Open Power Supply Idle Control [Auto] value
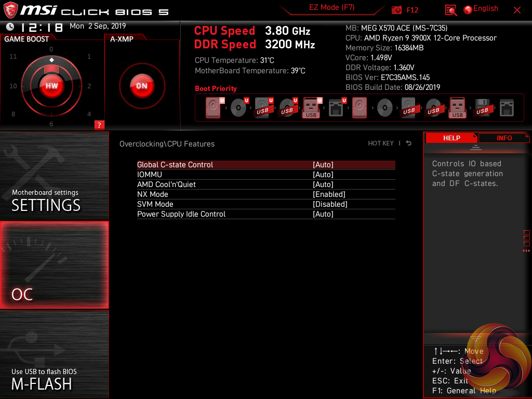 click(x=323, y=214)
